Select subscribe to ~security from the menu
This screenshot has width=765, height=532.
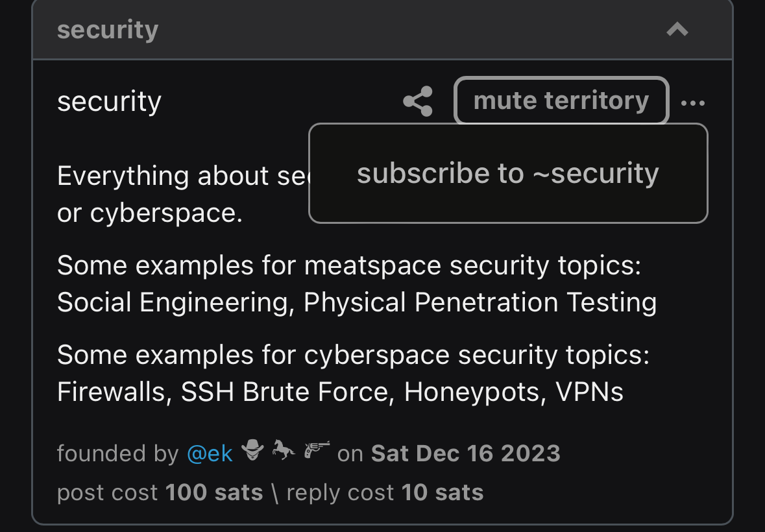pos(508,173)
